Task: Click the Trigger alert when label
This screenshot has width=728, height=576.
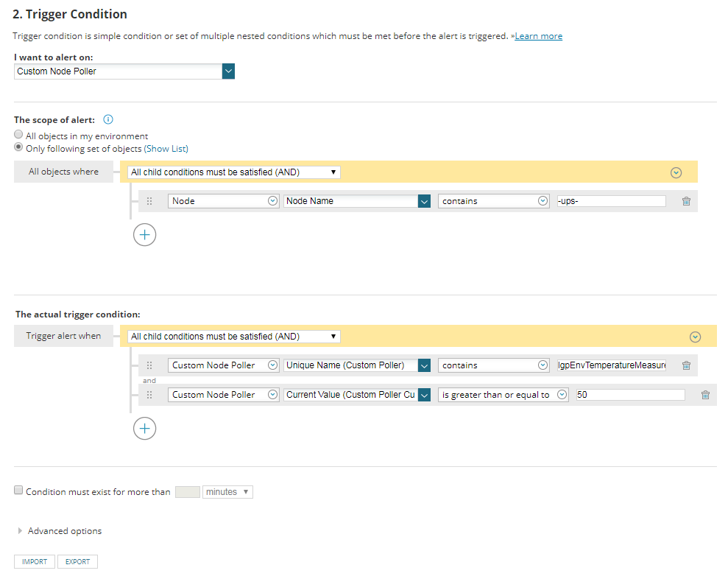Action: click(63, 336)
